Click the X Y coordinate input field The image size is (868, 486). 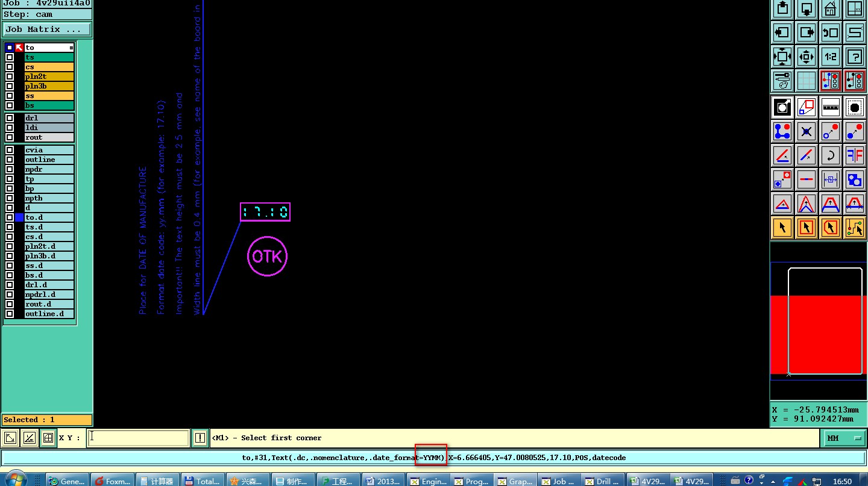[x=139, y=438]
